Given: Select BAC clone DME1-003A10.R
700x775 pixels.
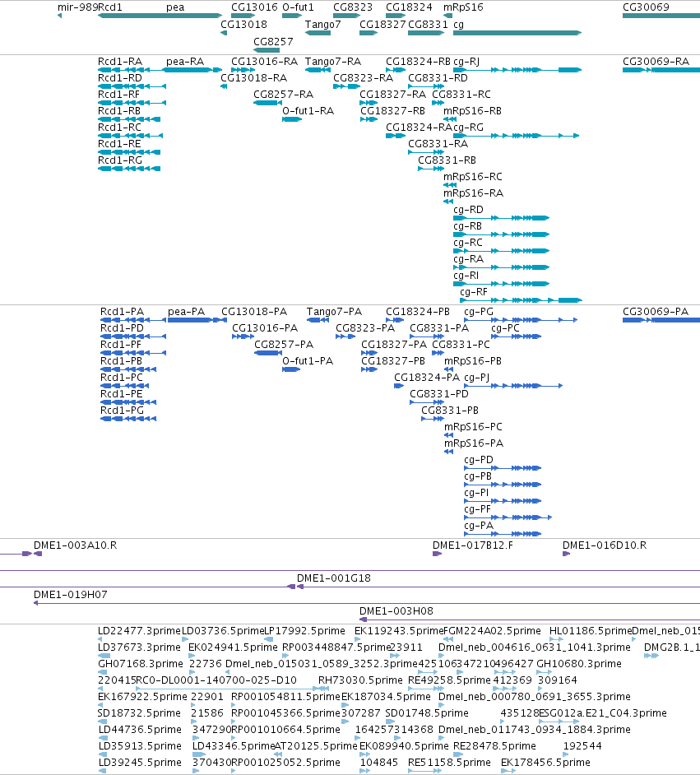Looking at the screenshot, I should click(x=75, y=545).
